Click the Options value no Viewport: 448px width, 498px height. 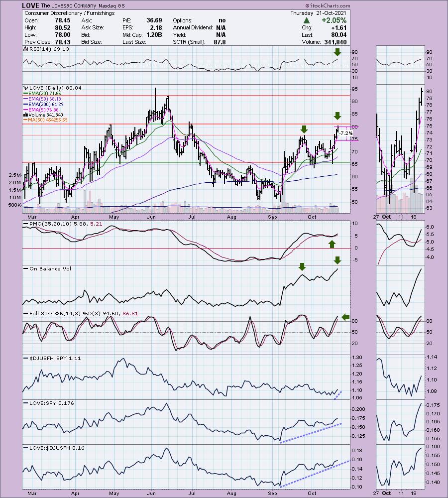click(x=222, y=20)
